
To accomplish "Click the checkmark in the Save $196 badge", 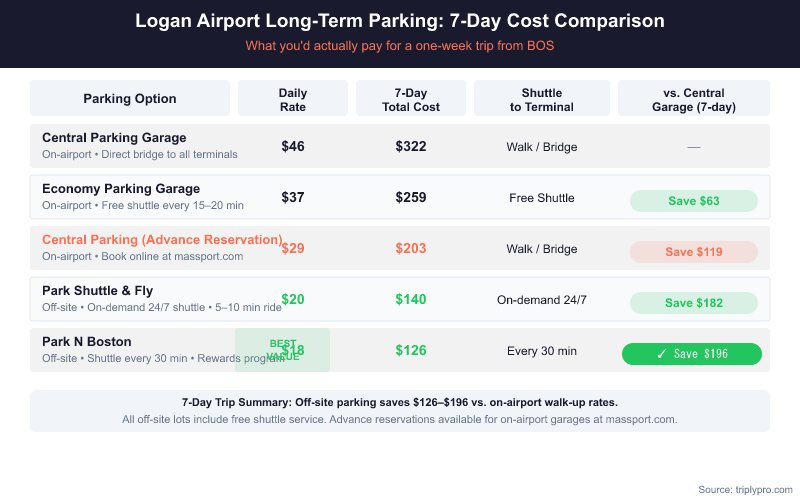I will point(661,354).
